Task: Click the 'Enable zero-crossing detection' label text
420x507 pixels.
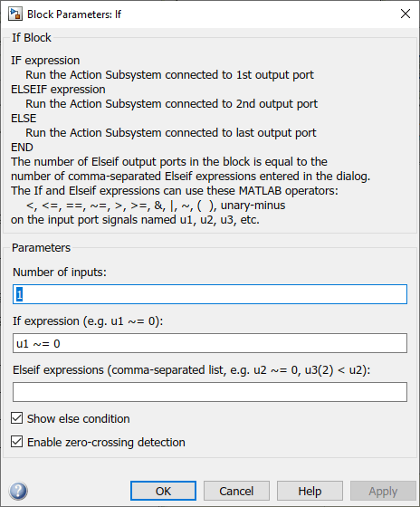Action: [106, 443]
